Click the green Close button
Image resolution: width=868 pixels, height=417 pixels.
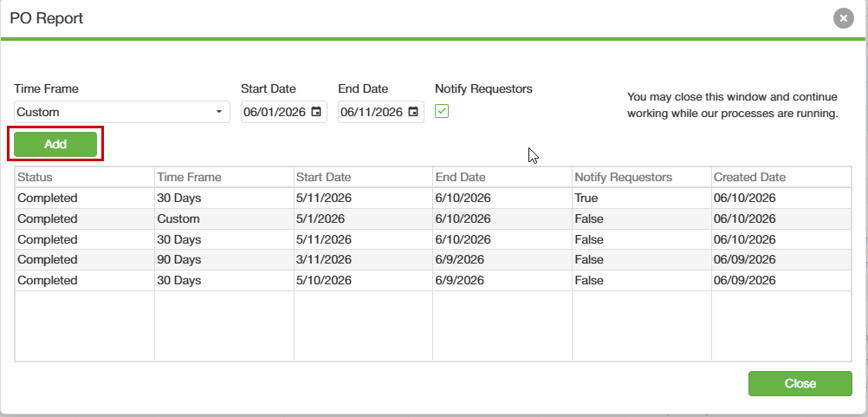point(800,384)
